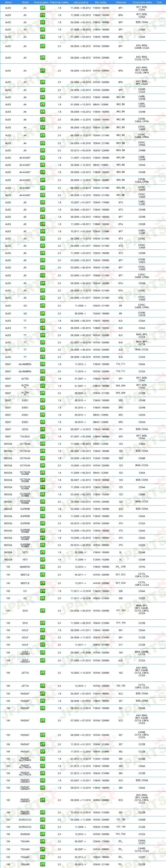Click the FSI icon in the VW SCIROCCO 05.2008 row
The width and height of the screenshot is (166, 868).
coord(42,820)
